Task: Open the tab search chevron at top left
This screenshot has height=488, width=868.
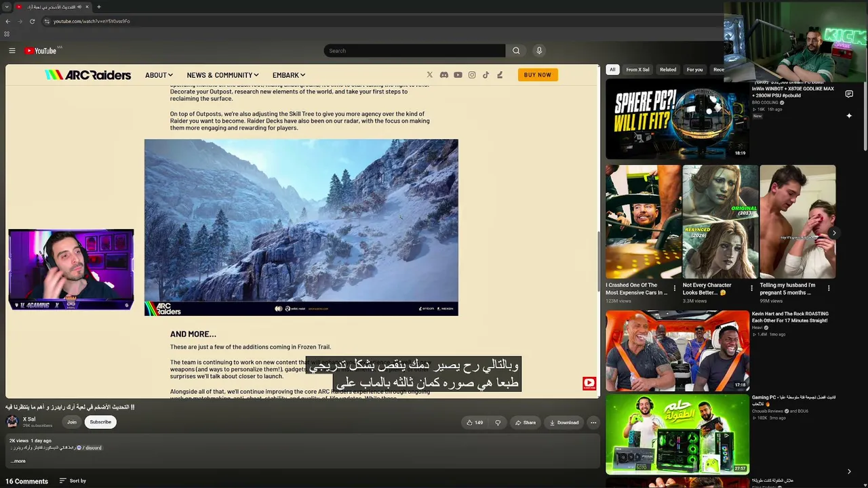Action: tap(7, 7)
